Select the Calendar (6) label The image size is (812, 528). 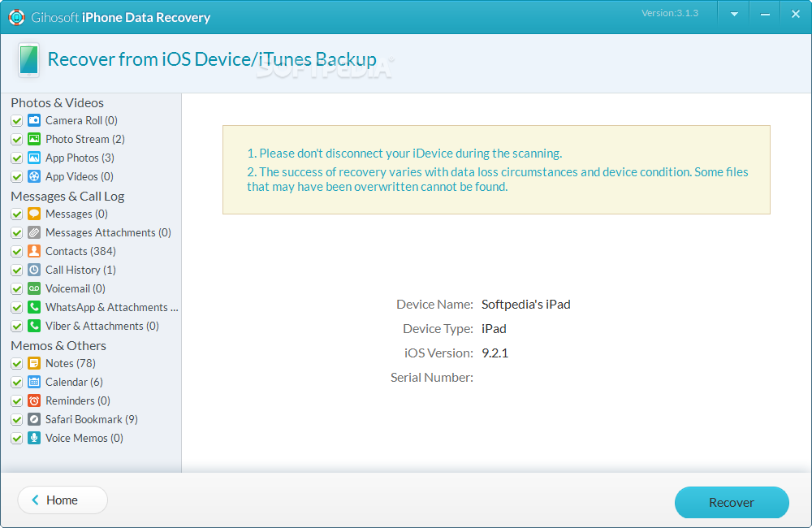pyautogui.click(x=74, y=381)
